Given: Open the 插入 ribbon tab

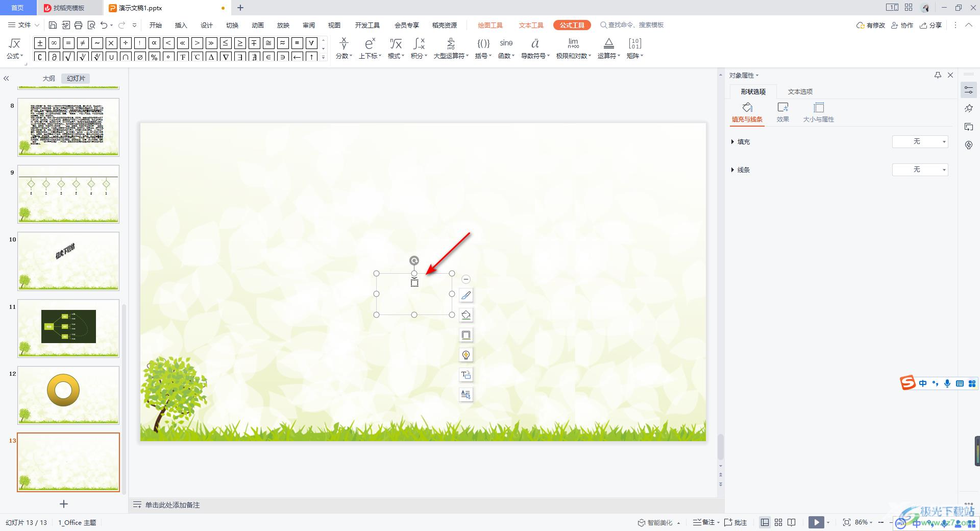Looking at the screenshot, I should point(181,25).
